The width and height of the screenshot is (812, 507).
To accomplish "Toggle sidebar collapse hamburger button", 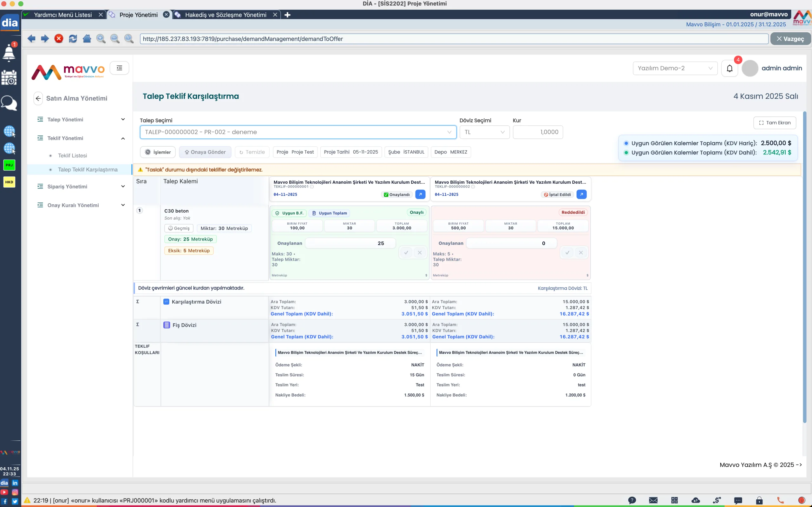I will (x=119, y=68).
